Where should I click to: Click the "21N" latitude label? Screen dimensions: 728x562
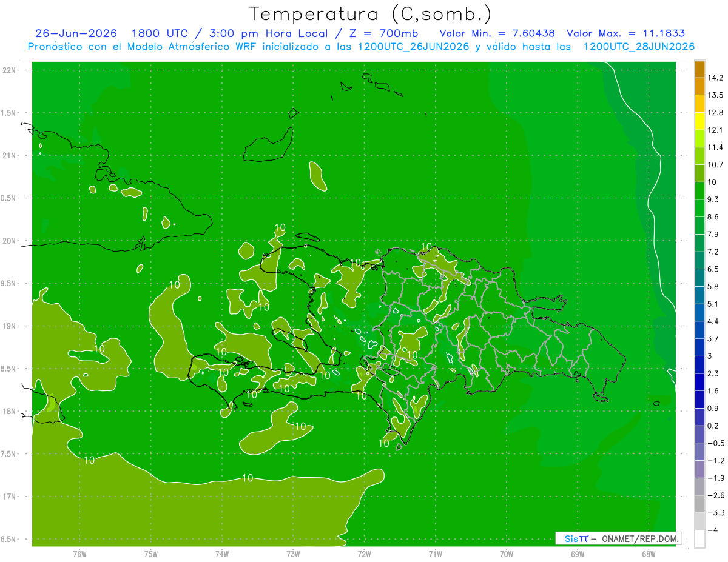point(8,155)
